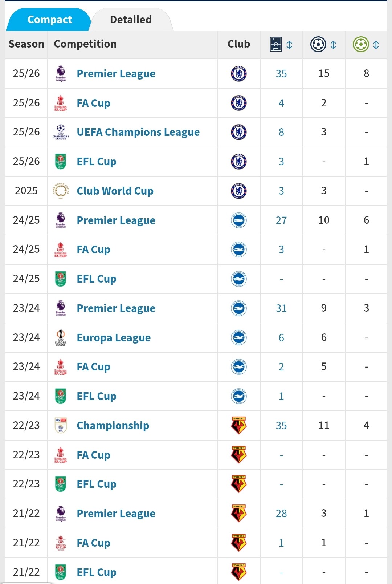Switch to the Detailed tab
The height and width of the screenshot is (584, 392).
(x=131, y=20)
